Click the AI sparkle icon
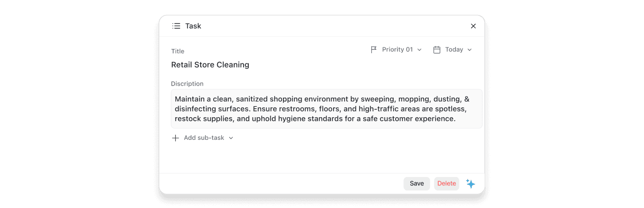The image size is (644, 208). pos(470,183)
